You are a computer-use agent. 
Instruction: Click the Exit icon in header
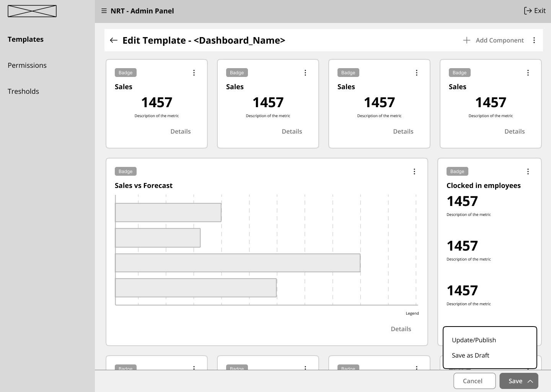pos(528,11)
